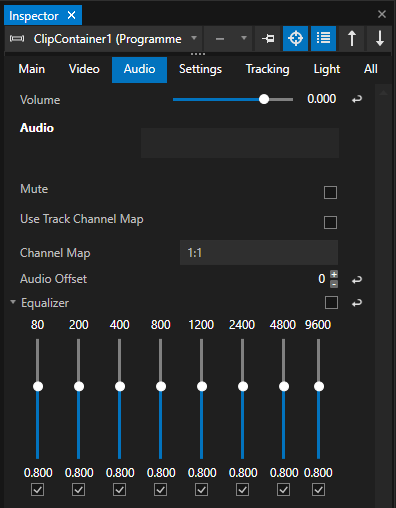396x508 pixels.
Task: Show the All tab
Action: pos(371,69)
